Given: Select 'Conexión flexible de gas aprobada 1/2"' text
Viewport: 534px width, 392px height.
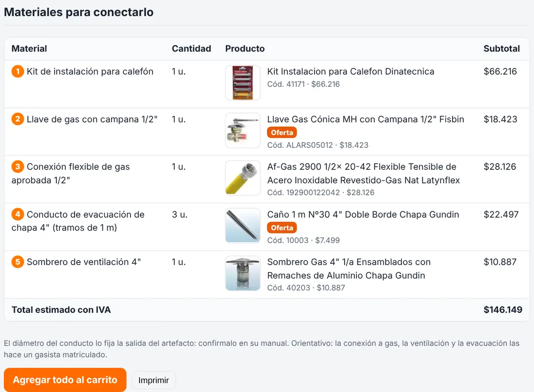Looking at the screenshot, I should [x=71, y=173].
